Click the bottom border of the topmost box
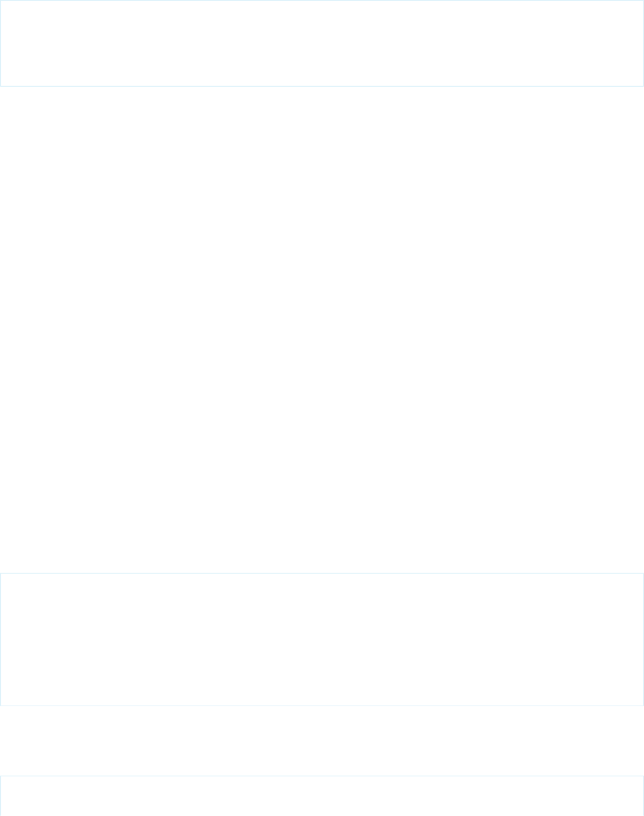This screenshot has height=816, width=644. (322, 86)
